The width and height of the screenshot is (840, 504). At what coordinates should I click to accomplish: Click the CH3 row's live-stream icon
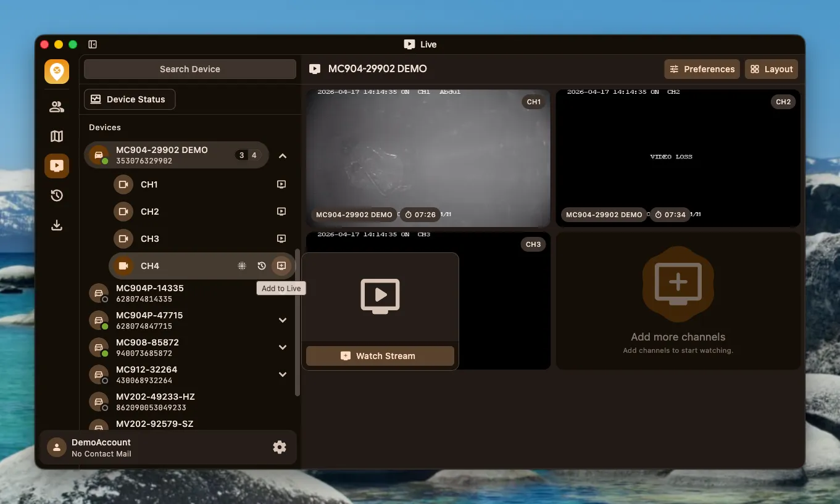click(281, 239)
